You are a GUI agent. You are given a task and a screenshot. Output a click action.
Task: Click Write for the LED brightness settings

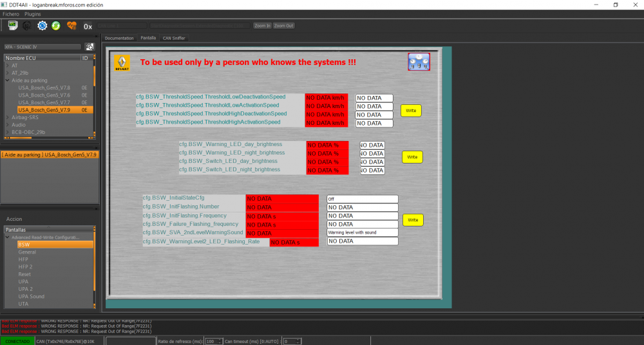[x=412, y=157]
